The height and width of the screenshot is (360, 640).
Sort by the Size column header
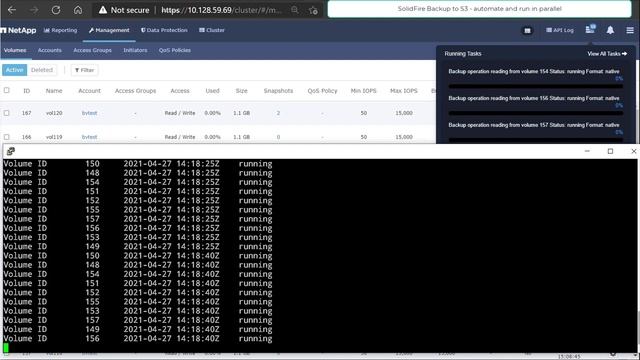[x=242, y=91]
